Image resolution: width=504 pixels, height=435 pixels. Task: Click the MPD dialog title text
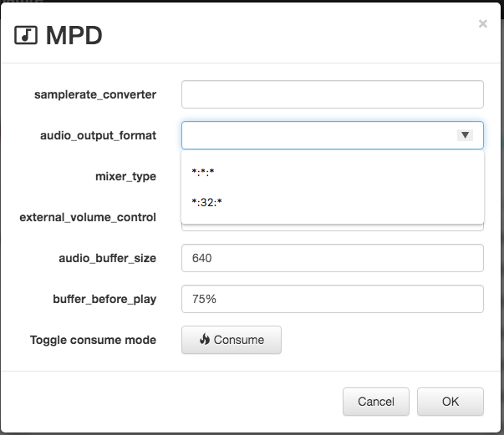pos(74,35)
